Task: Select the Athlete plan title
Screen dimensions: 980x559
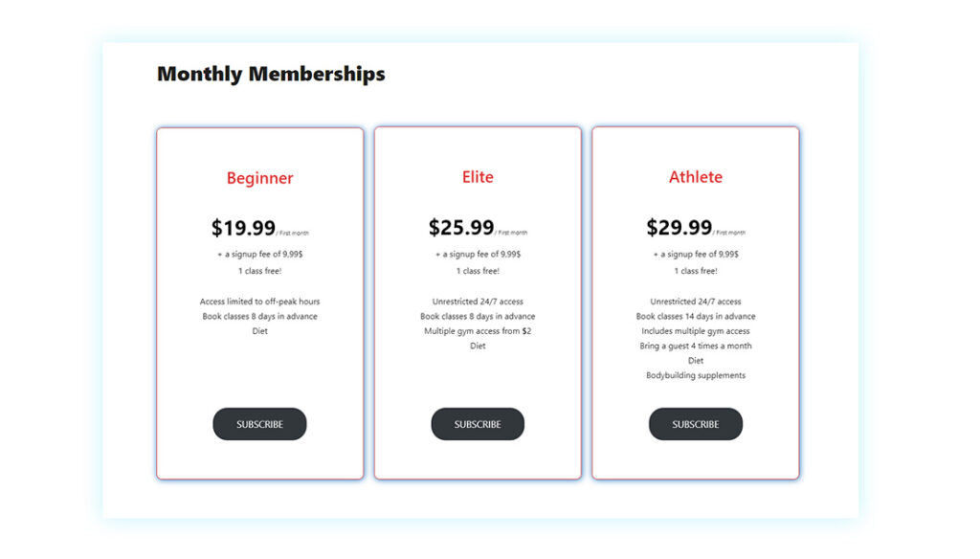Action: pos(696,177)
